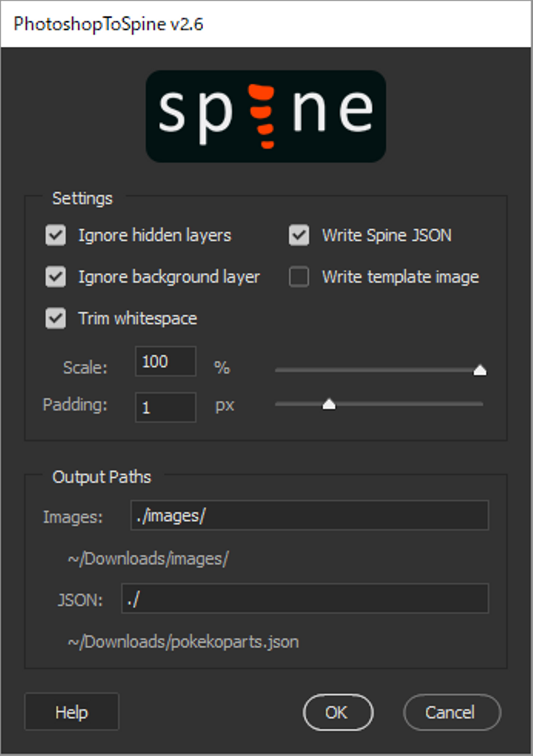Click the ~/Downloads/images/ resolved path text
The image size is (533, 756).
[148, 559]
